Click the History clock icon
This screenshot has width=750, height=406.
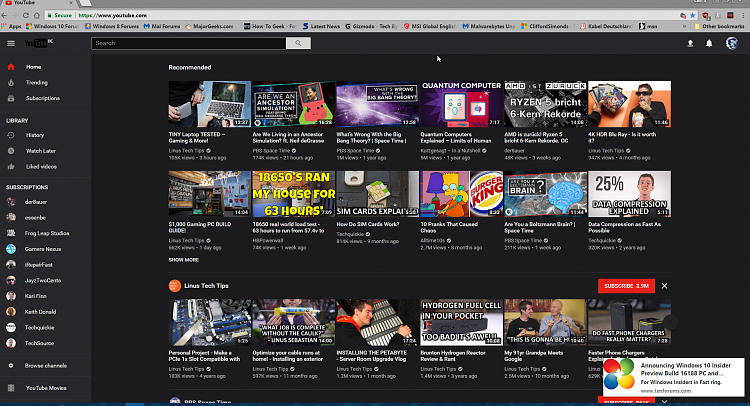[x=11, y=135]
